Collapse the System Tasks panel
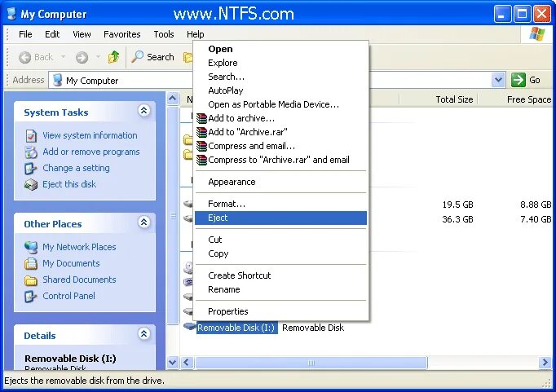The width and height of the screenshot is (556, 392). tap(143, 111)
